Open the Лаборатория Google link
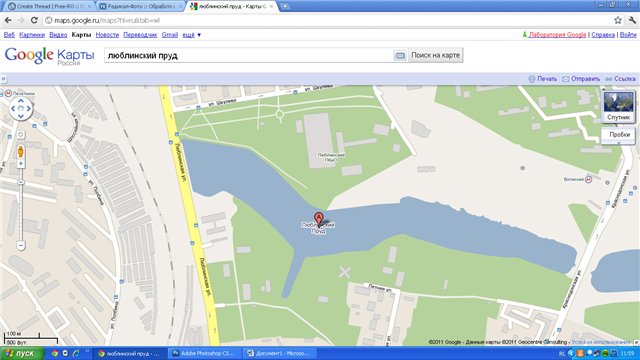The height and width of the screenshot is (360, 640). click(557, 35)
